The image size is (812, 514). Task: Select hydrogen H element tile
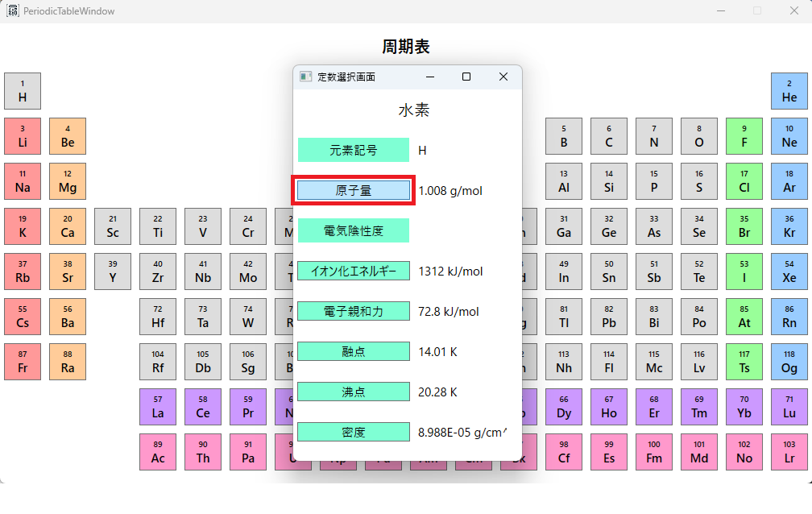(x=23, y=91)
